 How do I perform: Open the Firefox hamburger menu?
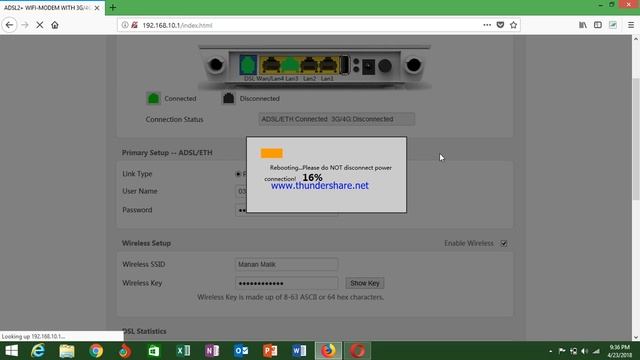click(631, 25)
